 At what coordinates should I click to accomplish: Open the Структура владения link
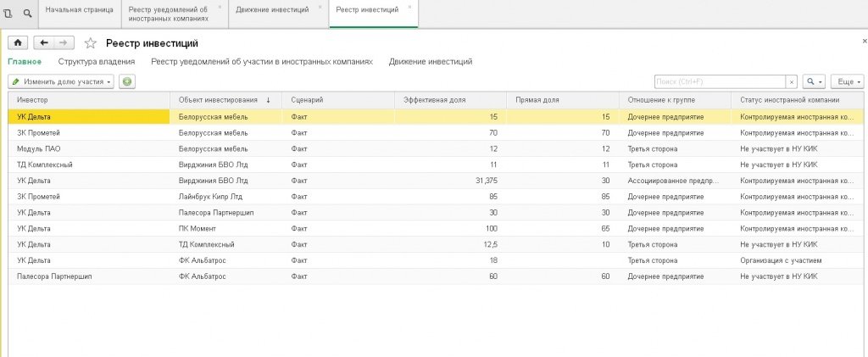pyautogui.click(x=97, y=62)
